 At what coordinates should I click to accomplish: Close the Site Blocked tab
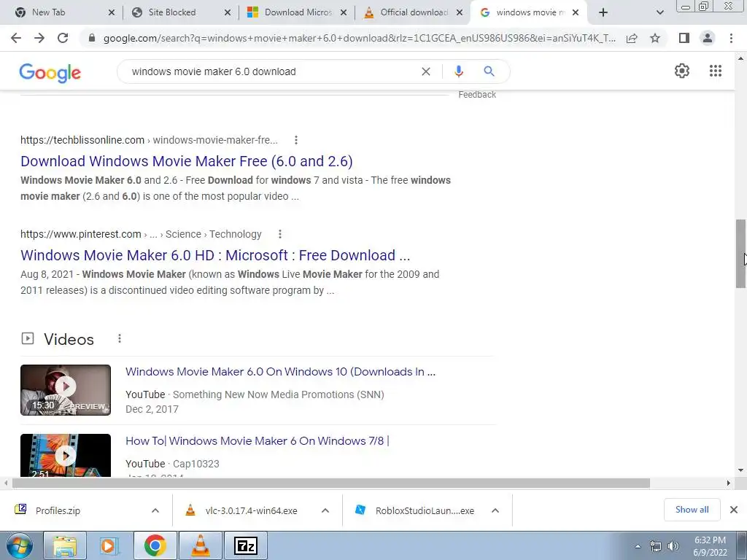coord(228,12)
